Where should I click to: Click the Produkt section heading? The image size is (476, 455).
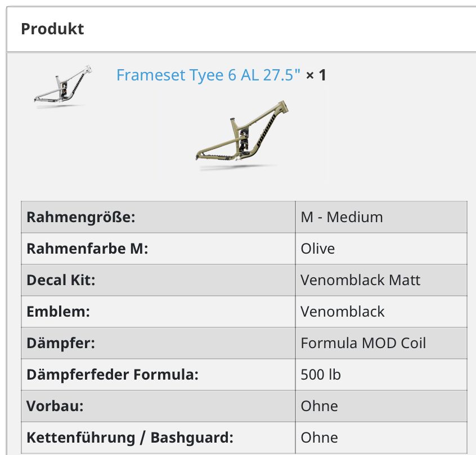[x=52, y=29]
